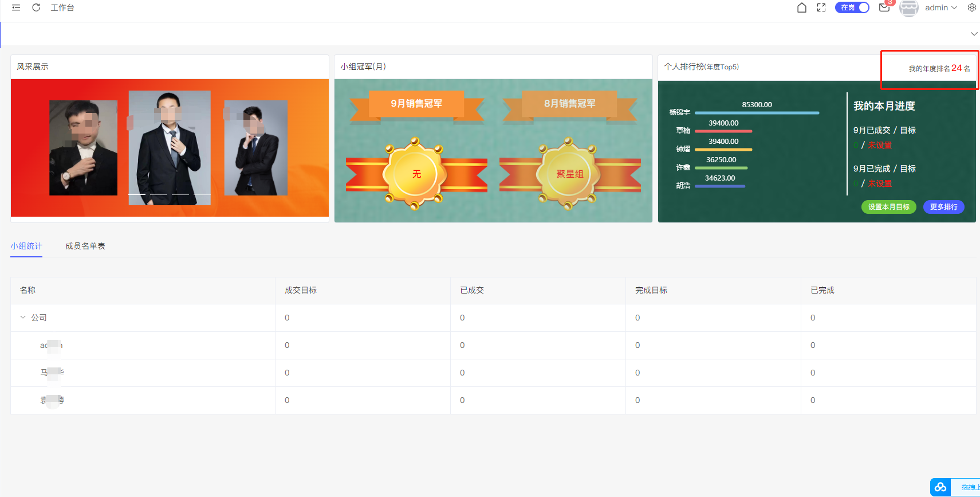
Task: Select the 小组统计 tab
Action: coord(26,246)
